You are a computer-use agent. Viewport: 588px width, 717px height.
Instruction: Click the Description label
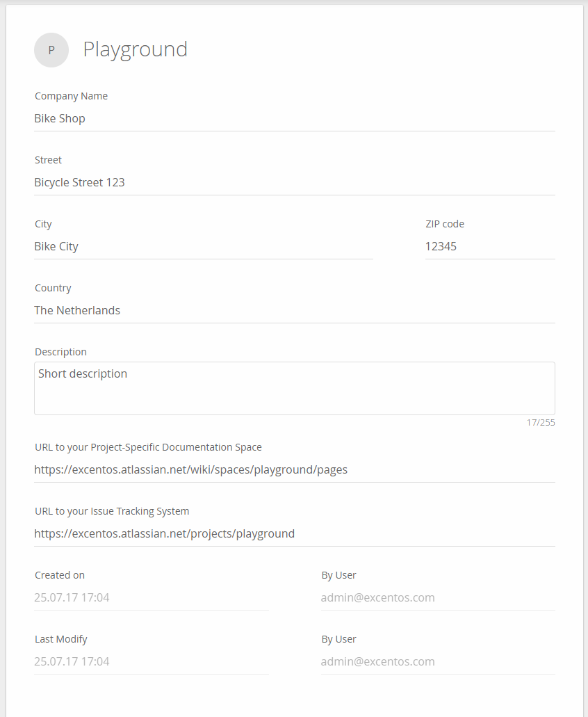(60, 352)
